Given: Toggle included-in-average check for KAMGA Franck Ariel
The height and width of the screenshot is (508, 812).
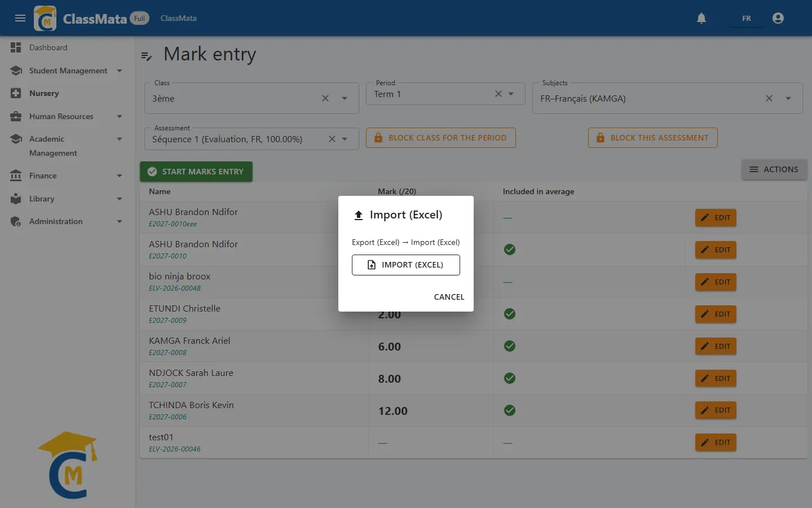Looking at the screenshot, I should click(x=510, y=346).
